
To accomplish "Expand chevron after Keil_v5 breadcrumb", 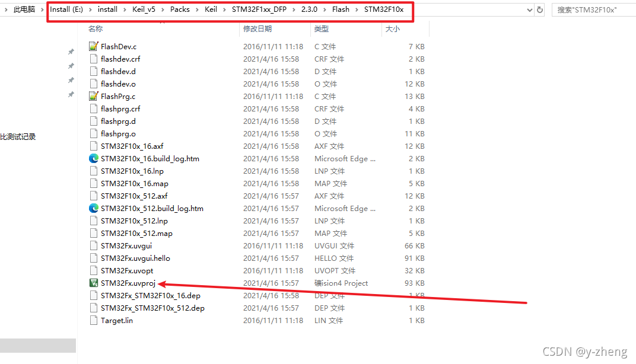I will pos(163,9).
